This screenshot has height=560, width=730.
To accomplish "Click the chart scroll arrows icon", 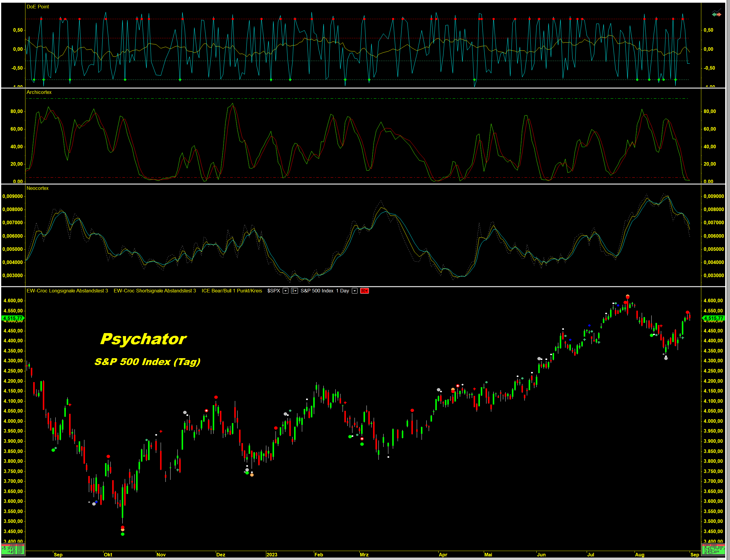I will (x=716, y=14).
